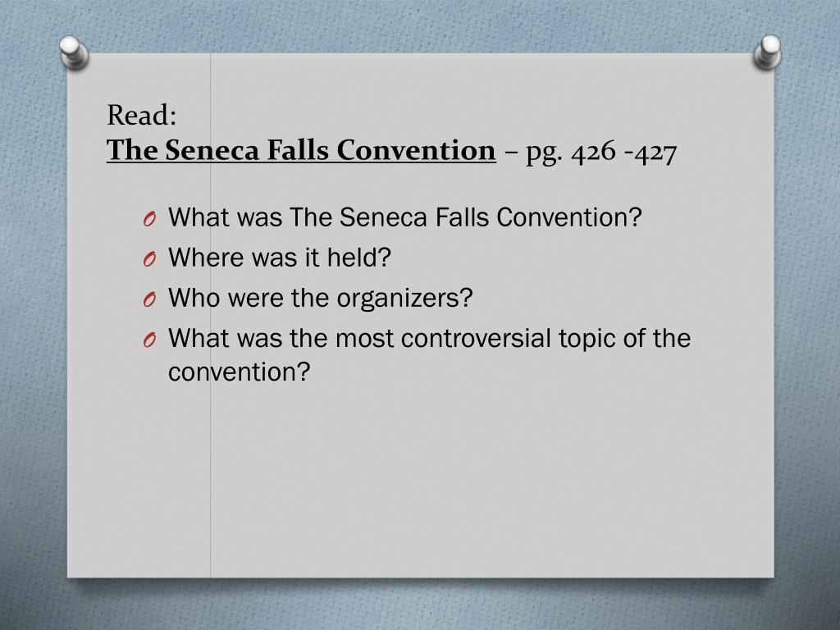840x630 pixels.
Task: Click the red bullet before 'What was the most'
Action: (149, 340)
